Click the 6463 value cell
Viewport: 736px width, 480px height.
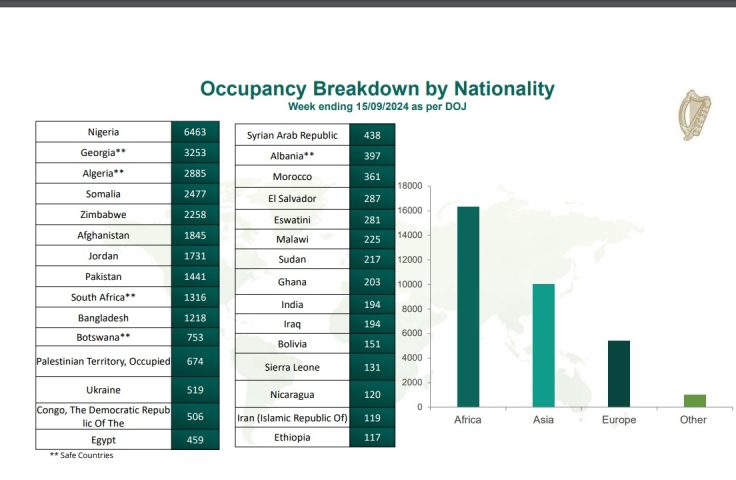194,132
